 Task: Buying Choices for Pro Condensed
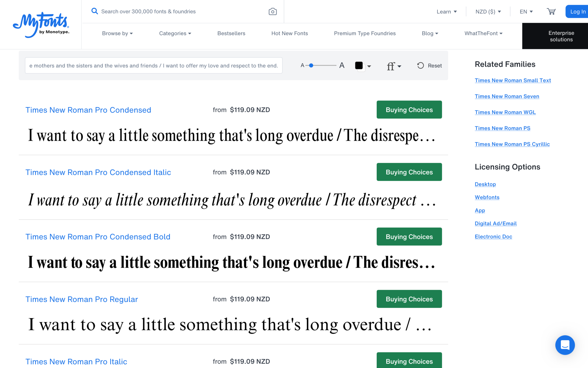tap(409, 109)
